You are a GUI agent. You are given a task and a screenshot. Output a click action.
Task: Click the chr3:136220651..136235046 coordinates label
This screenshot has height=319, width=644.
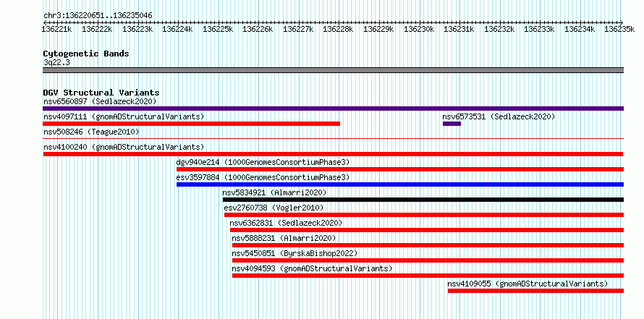pos(98,16)
